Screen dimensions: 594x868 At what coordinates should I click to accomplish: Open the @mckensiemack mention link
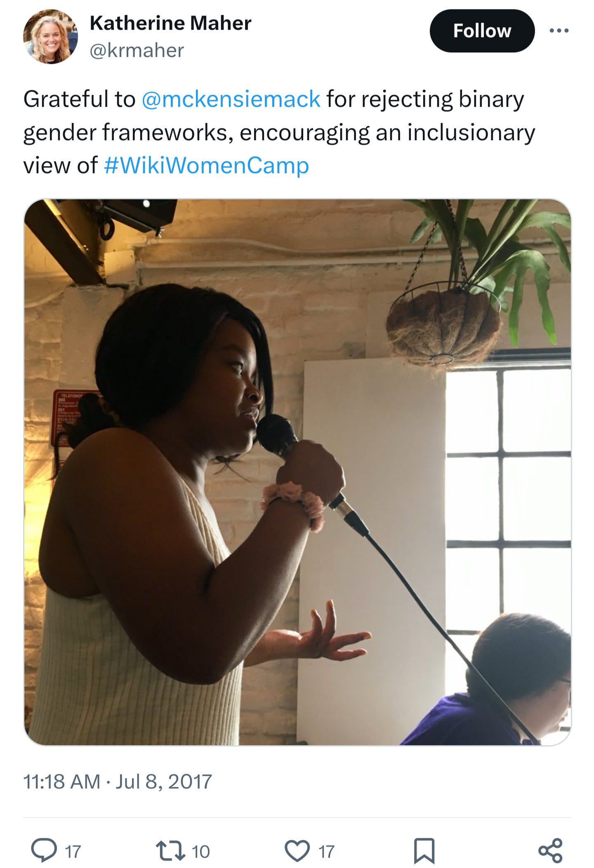point(231,99)
